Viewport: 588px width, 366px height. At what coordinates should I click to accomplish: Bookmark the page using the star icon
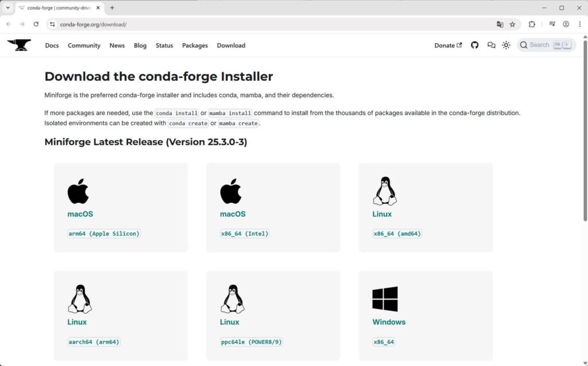point(512,24)
